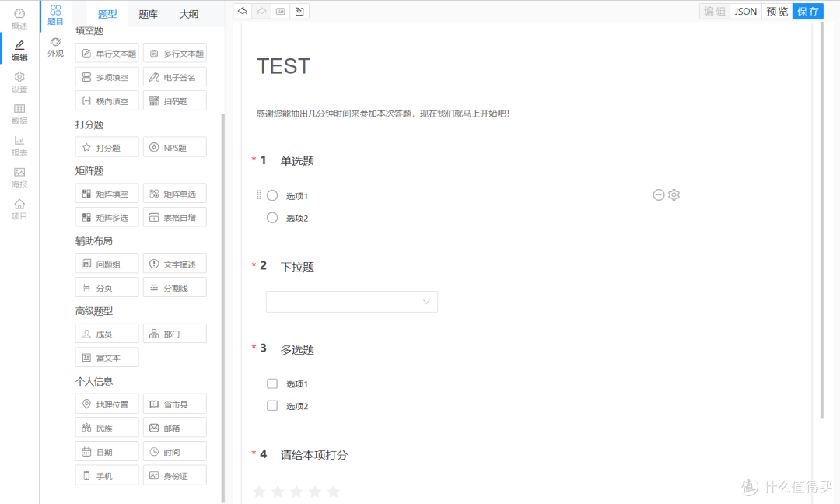Click the blue 保存 save button
Image resolution: width=840 pixels, height=504 pixels.
point(808,11)
